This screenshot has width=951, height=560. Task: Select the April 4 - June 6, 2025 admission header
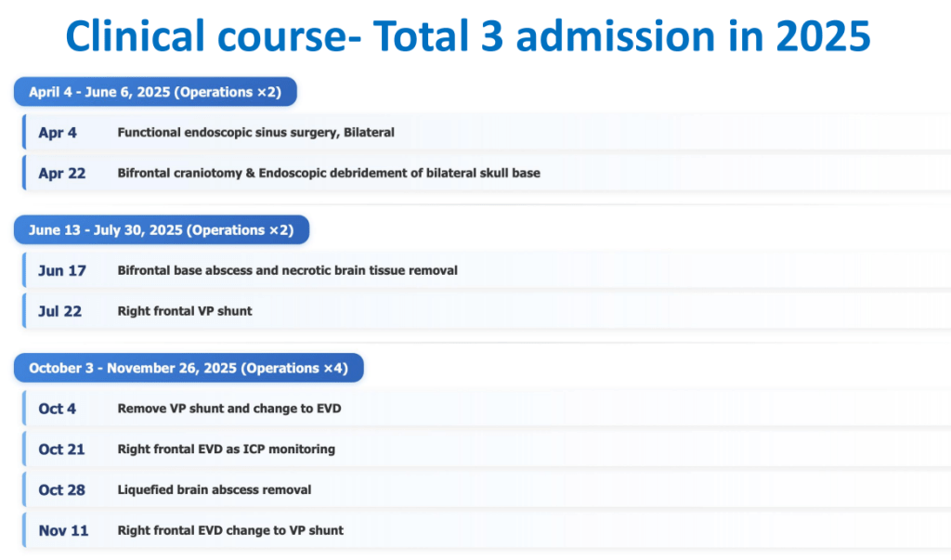click(155, 92)
